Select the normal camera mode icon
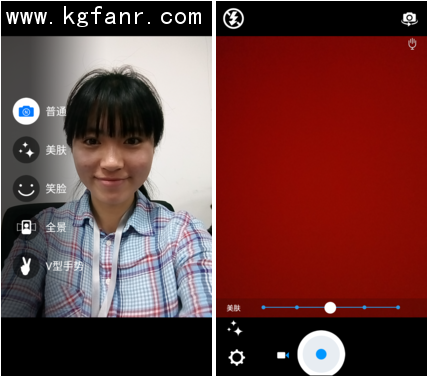This screenshot has width=427, height=376. (x=26, y=111)
